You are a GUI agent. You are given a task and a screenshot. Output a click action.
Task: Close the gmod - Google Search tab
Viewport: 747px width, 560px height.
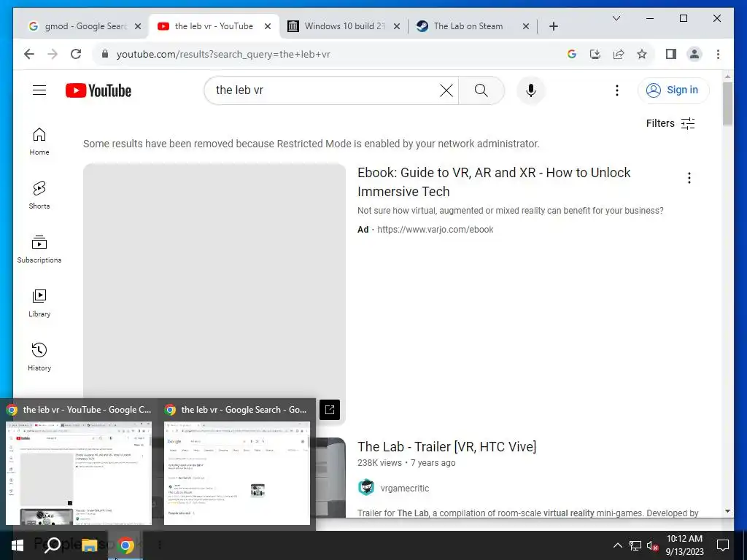[138, 26]
